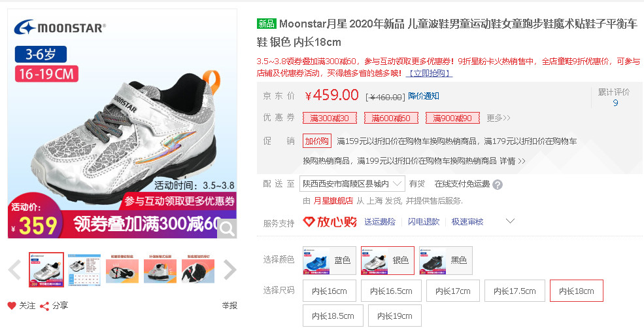Viewport: 644px width, 328px height.
Task: Select size 内长16cm
Action: (330, 291)
